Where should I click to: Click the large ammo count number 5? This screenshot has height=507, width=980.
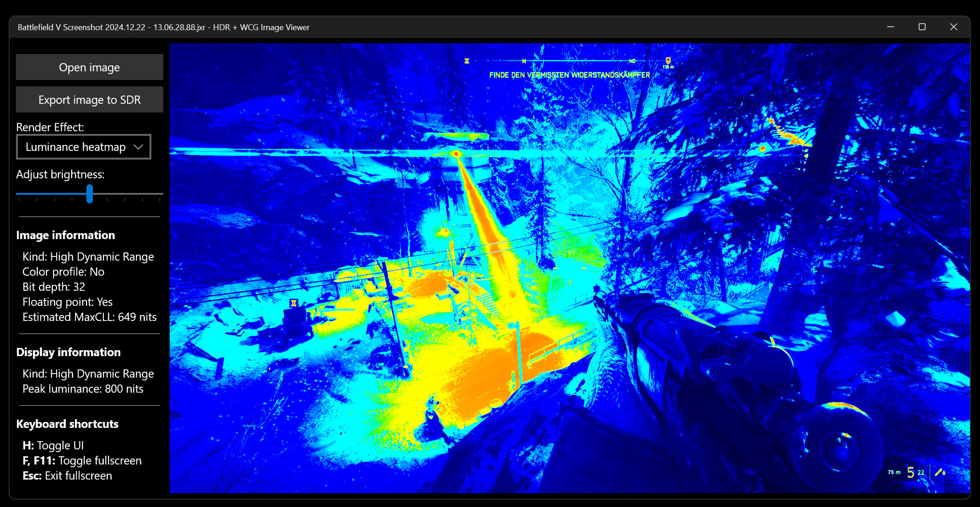pos(910,473)
